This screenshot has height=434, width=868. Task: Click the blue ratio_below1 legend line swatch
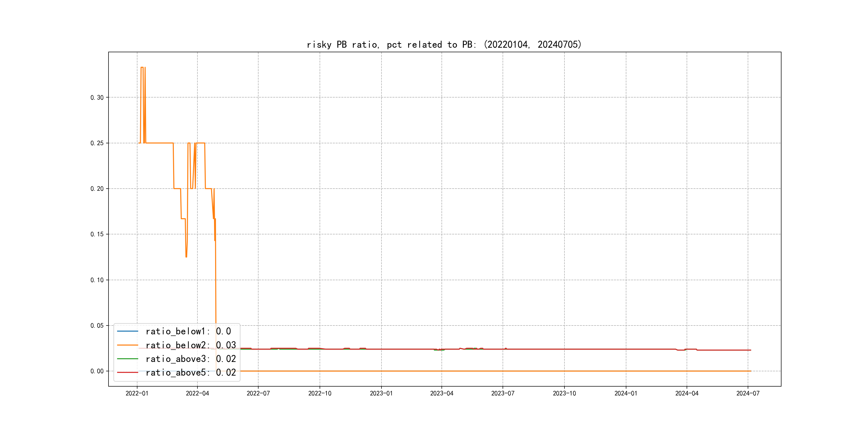pyautogui.click(x=127, y=331)
